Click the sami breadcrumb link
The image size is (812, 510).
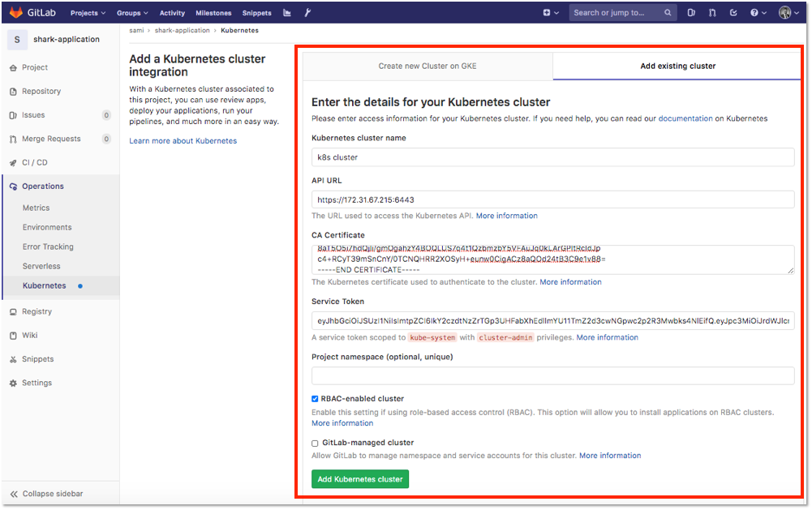click(x=137, y=31)
